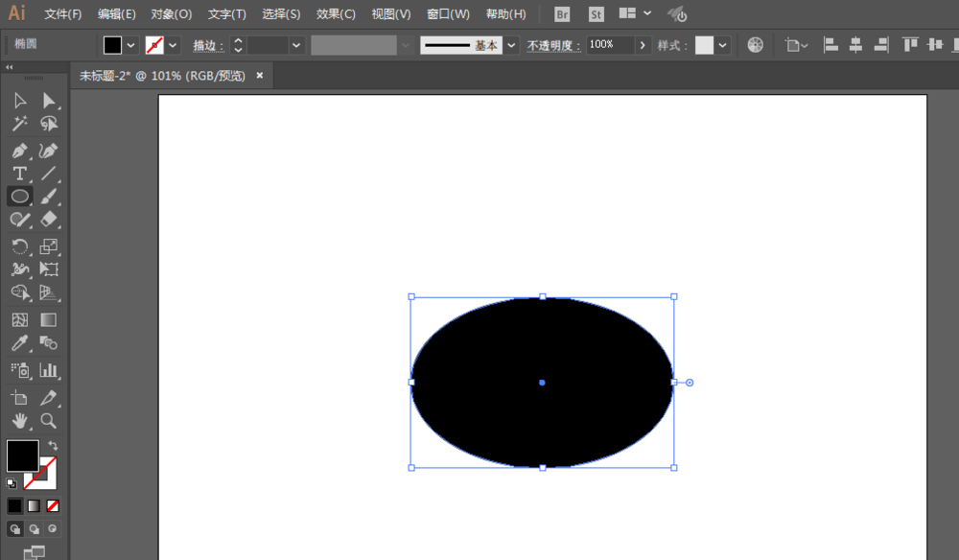Screen dimensions: 959x560
Task: Click the 效果 menu item
Action: tap(336, 13)
